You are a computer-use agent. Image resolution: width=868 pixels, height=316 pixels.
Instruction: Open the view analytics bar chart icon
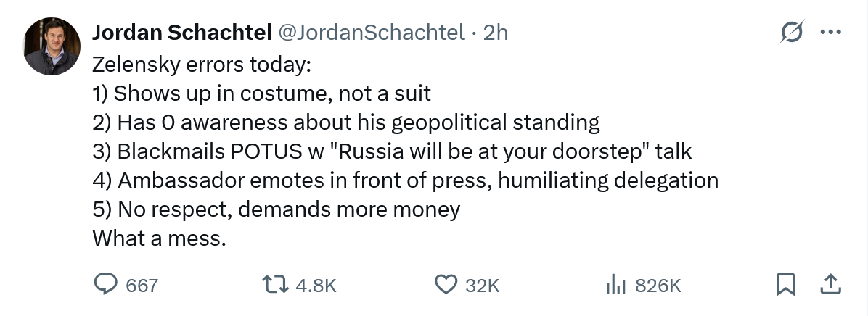pos(615,285)
